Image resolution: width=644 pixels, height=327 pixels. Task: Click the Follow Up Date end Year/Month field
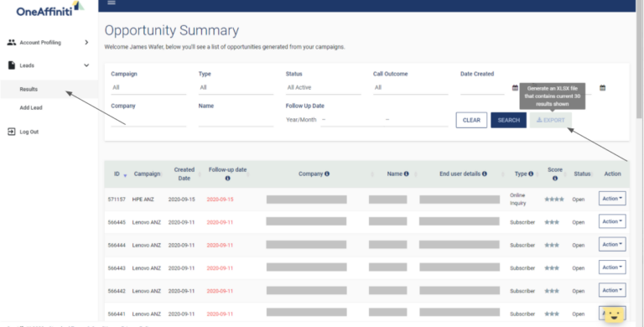tap(416, 120)
